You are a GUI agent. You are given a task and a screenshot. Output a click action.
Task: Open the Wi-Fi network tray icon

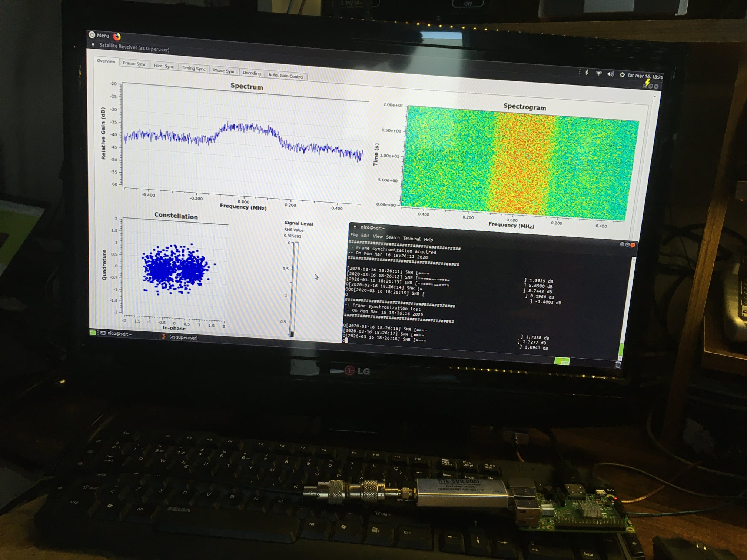599,73
